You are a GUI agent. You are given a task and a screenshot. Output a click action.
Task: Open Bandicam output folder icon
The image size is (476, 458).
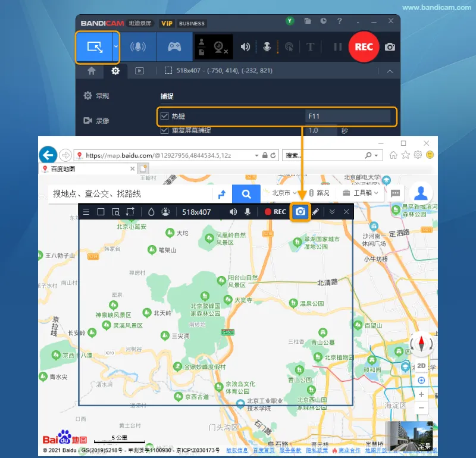(x=308, y=21)
